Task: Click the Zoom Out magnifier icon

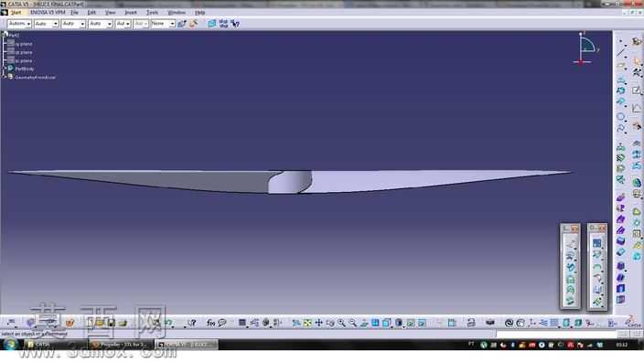Action: click(352, 323)
